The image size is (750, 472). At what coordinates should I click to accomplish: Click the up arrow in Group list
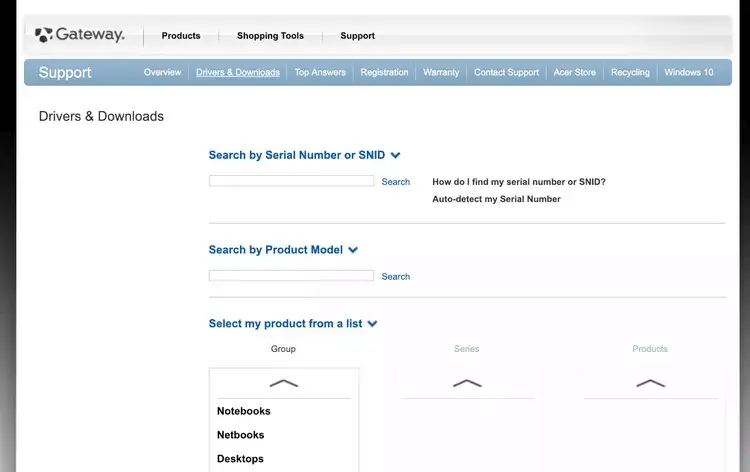[x=284, y=383]
